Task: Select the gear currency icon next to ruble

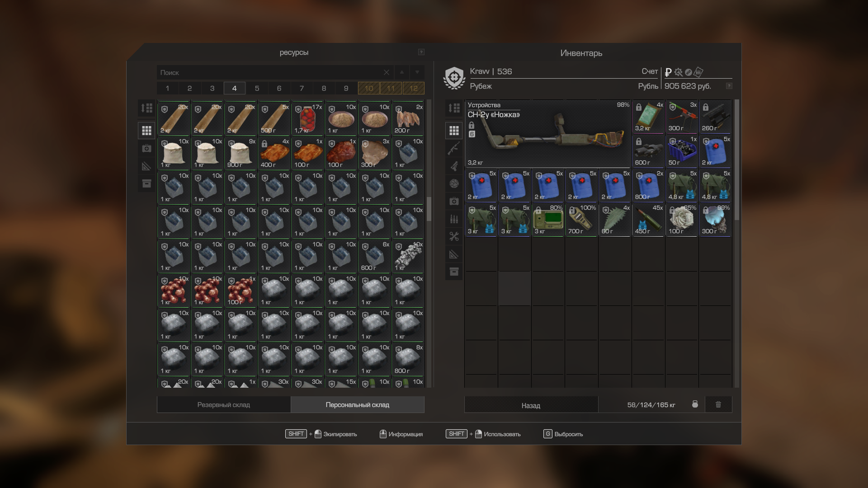Action: (x=678, y=72)
